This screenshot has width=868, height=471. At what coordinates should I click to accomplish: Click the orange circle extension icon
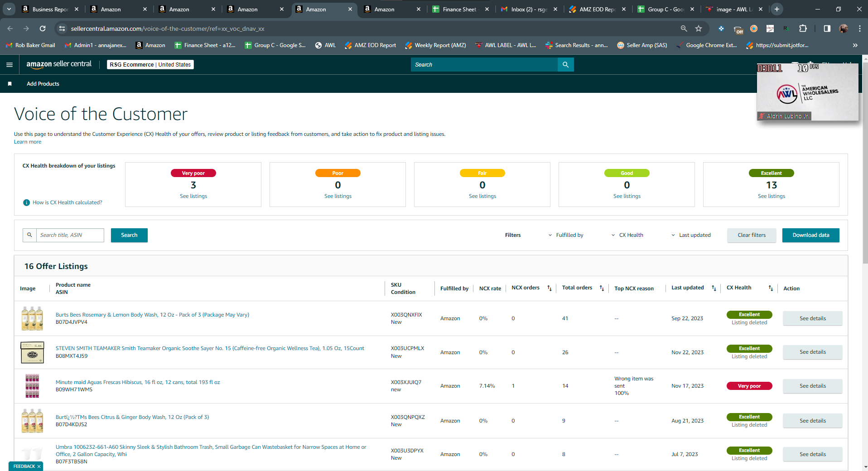pyautogui.click(x=754, y=29)
